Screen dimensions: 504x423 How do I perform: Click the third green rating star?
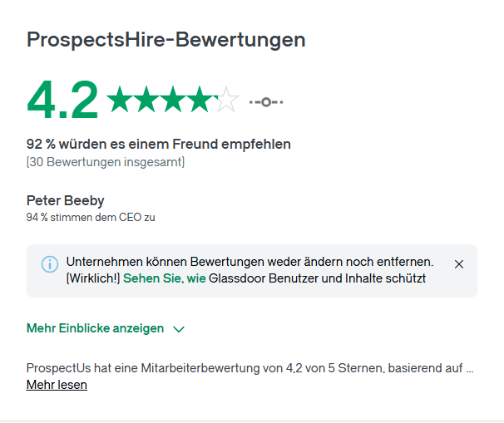coord(173,99)
